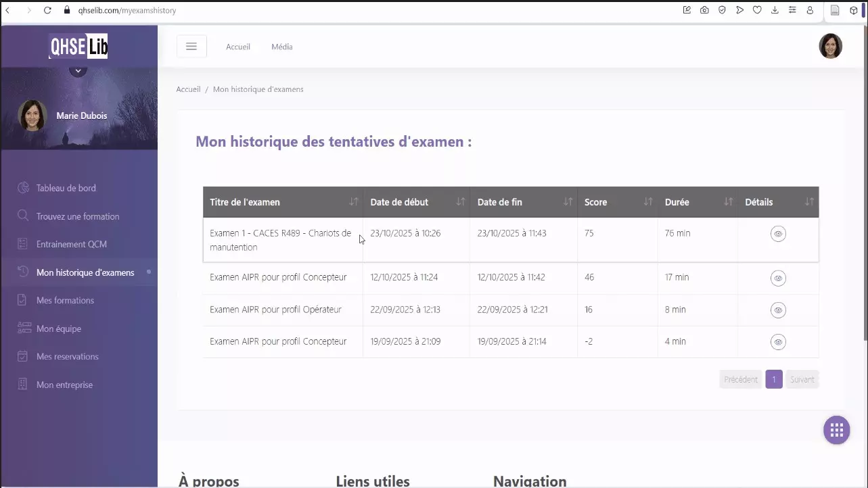Open the hamburger sidebar toggle menu
868x488 pixels.
[191, 47]
